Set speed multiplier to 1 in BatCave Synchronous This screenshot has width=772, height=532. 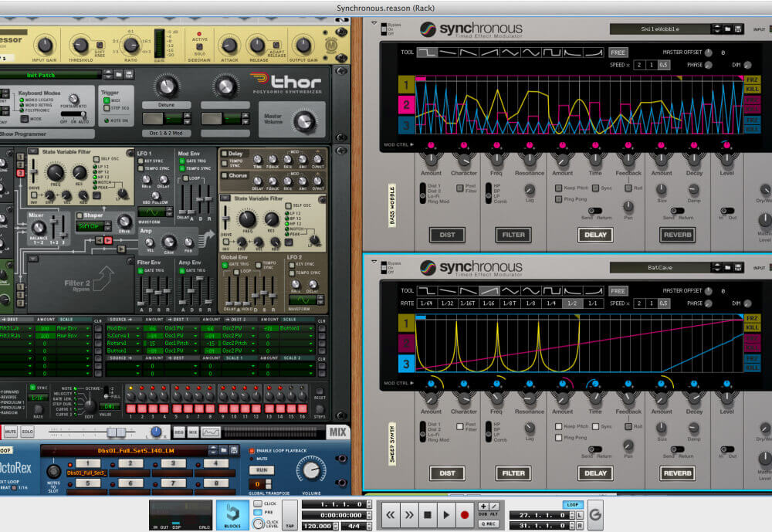coord(652,303)
